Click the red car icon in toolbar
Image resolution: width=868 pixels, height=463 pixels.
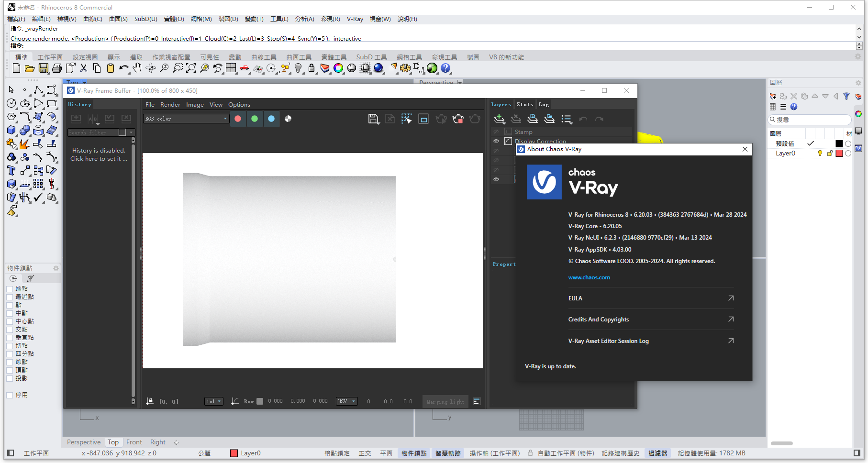[x=245, y=68]
